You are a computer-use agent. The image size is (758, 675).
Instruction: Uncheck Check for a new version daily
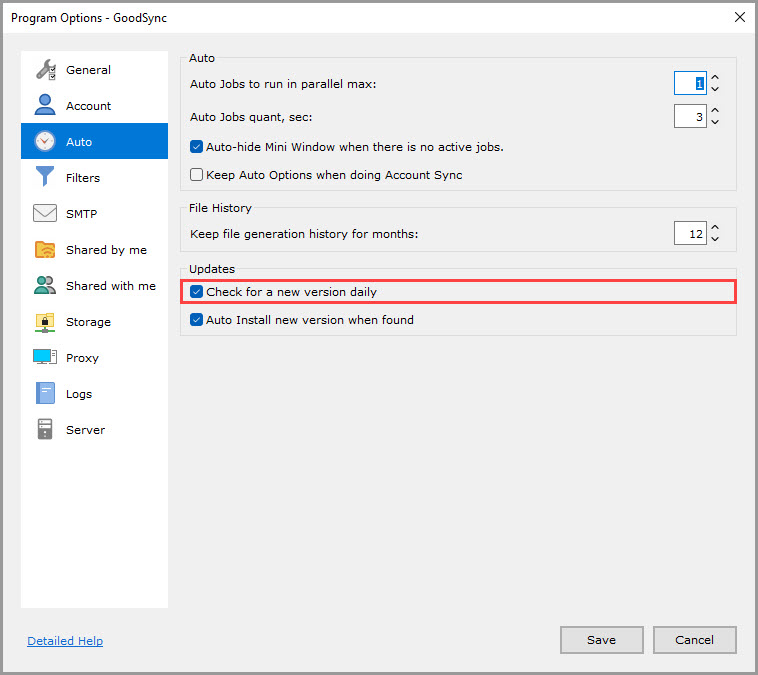click(196, 292)
